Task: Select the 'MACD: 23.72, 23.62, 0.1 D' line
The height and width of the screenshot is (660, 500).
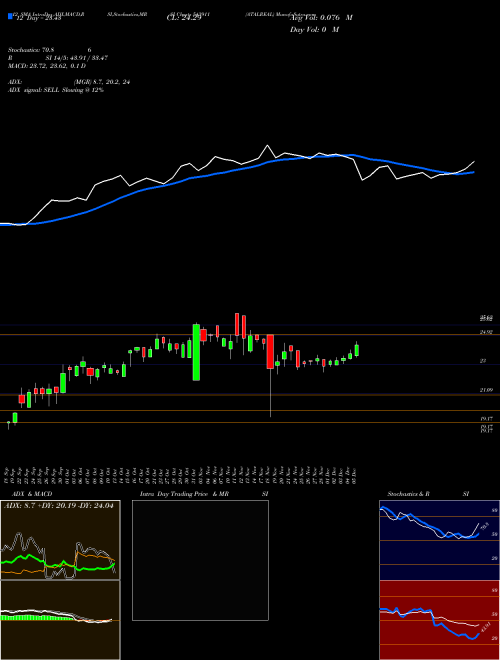Action: click(47, 66)
